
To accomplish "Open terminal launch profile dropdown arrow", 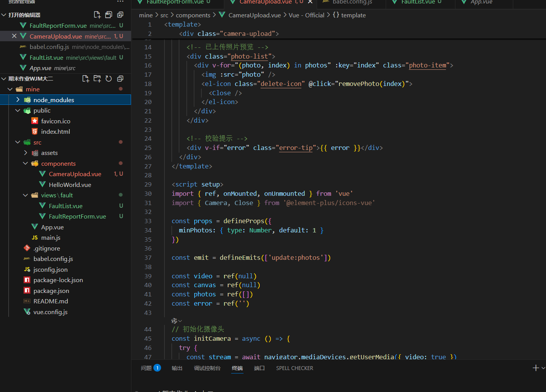I will pos(543,368).
